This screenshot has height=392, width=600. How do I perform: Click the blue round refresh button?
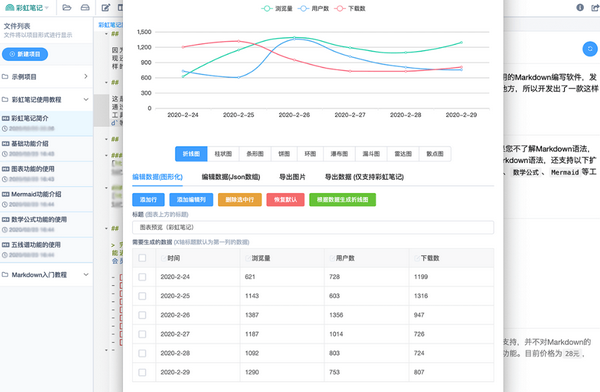[590, 49]
